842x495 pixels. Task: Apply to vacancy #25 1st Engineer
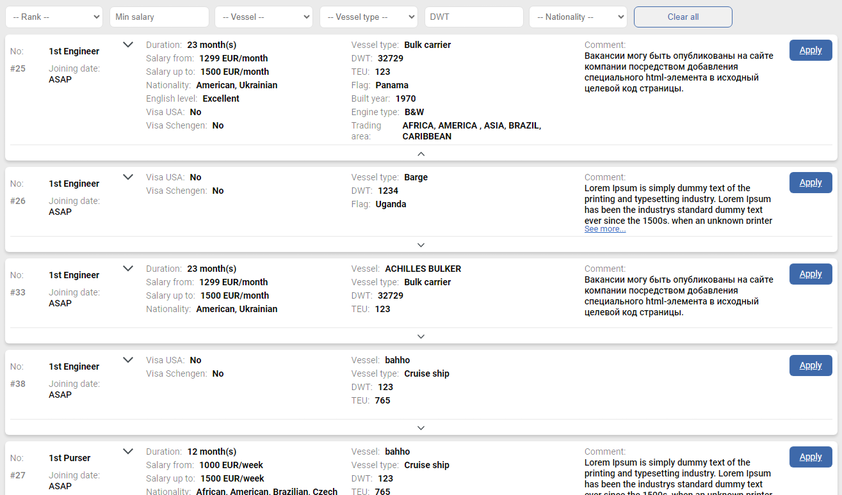(x=810, y=50)
